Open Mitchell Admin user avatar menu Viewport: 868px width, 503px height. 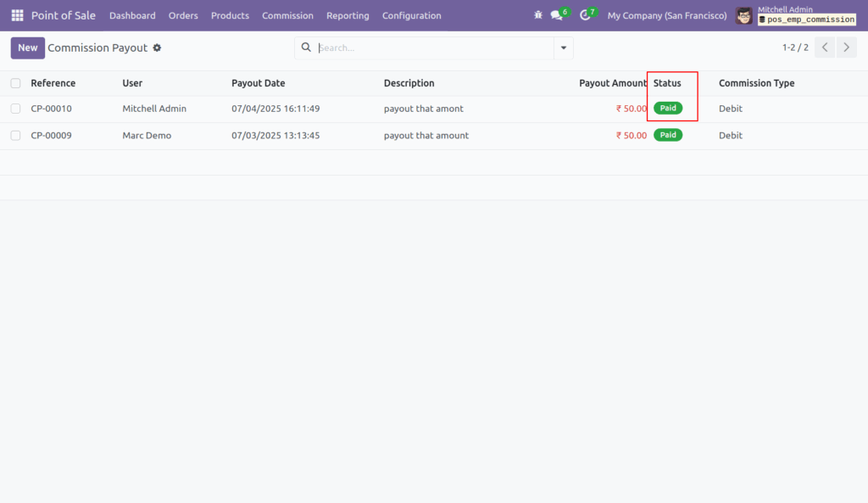click(743, 15)
